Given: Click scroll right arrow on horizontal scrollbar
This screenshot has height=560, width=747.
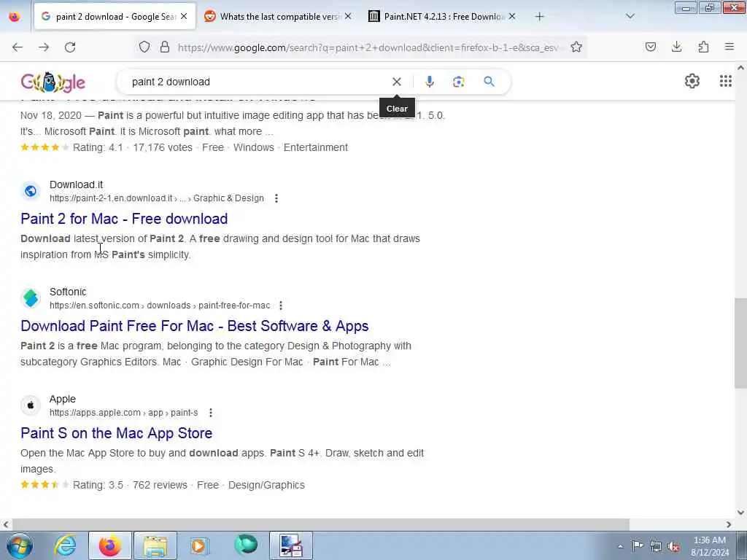Looking at the screenshot, I should [729, 524].
